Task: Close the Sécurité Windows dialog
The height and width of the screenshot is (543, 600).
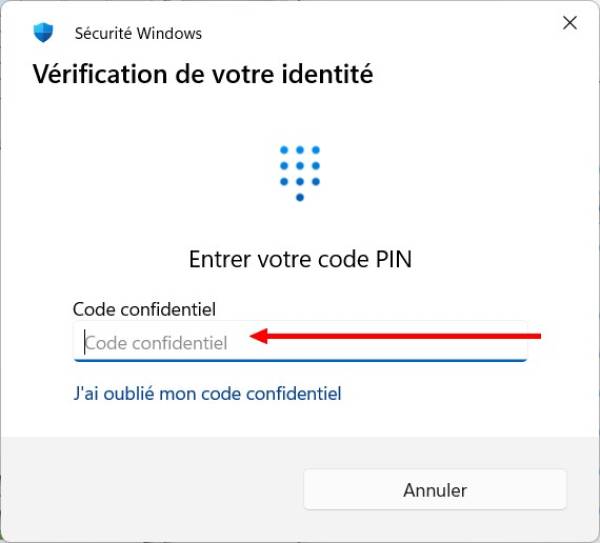Action: [x=570, y=23]
